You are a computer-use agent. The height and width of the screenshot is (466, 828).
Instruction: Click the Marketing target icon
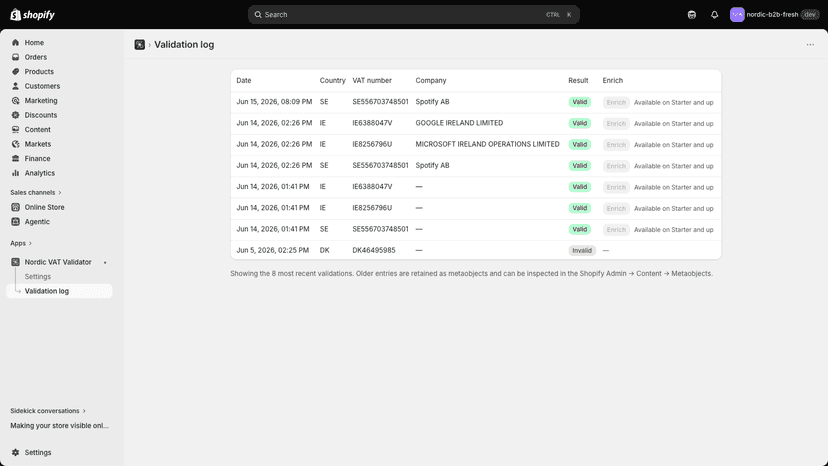15,100
